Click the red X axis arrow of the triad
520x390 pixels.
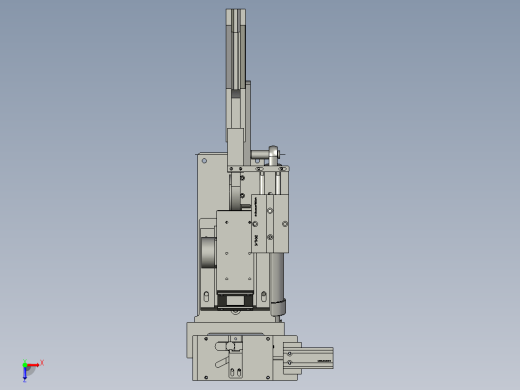point(33,365)
